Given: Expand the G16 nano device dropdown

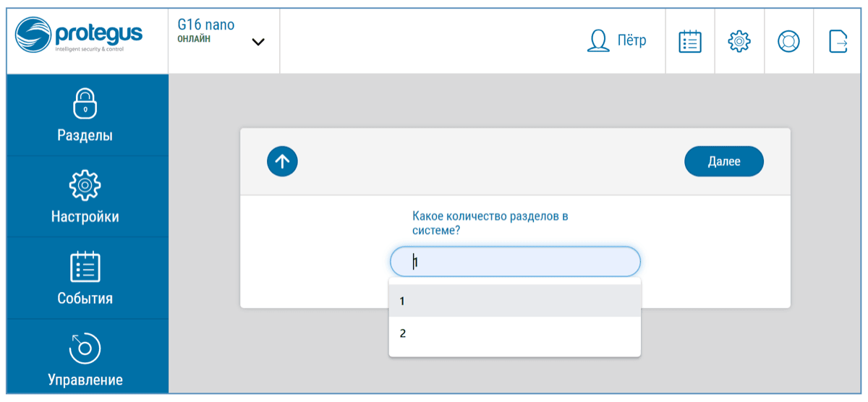Looking at the screenshot, I should [258, 42].
